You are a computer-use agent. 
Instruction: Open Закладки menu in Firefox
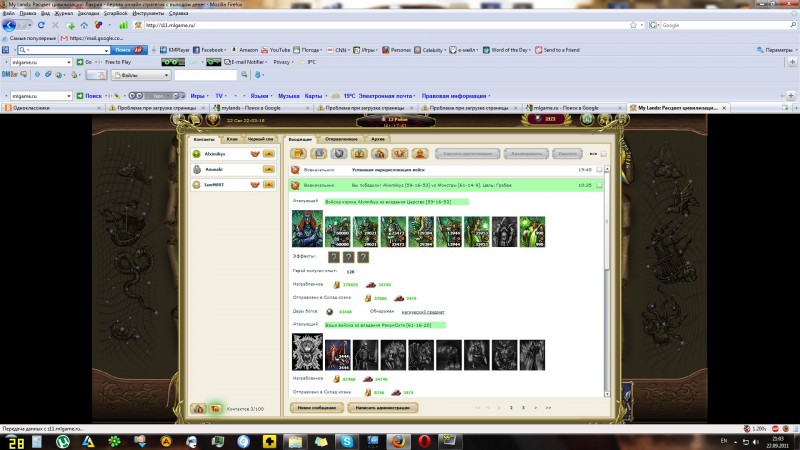coord(88,13)
